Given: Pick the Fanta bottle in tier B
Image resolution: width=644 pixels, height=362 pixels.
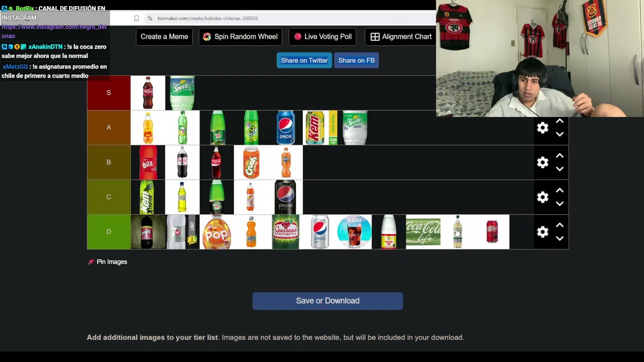Looking at the screenshot, I should point(285,162).
